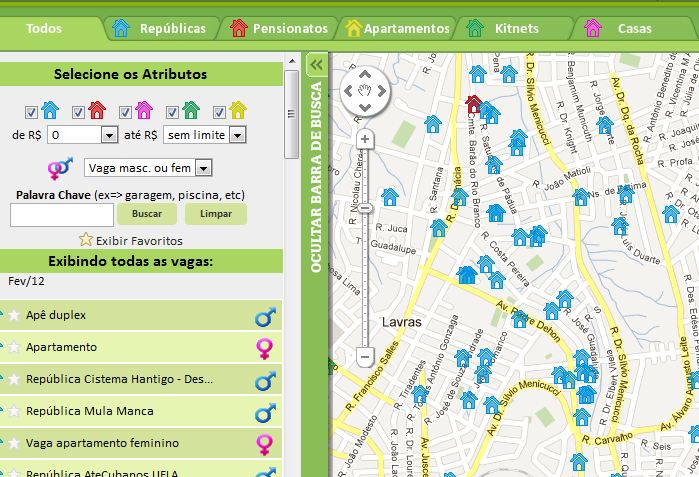Open the minimum price 'de R$' dropdown
The image size is (699, 477).
tap(84, 134)
